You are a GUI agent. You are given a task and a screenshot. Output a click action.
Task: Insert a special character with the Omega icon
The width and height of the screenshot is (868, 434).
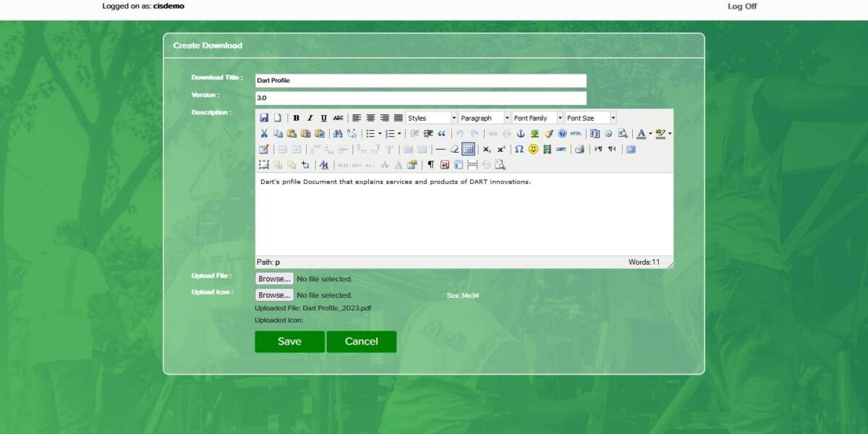point(519,149)
